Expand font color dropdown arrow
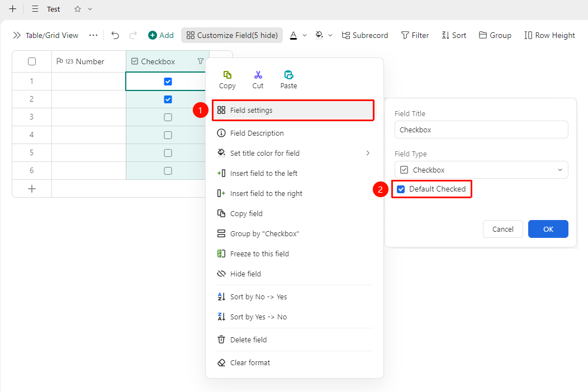Image resolution: width=588 pixels, height=392 pixels. pos(305,35)
